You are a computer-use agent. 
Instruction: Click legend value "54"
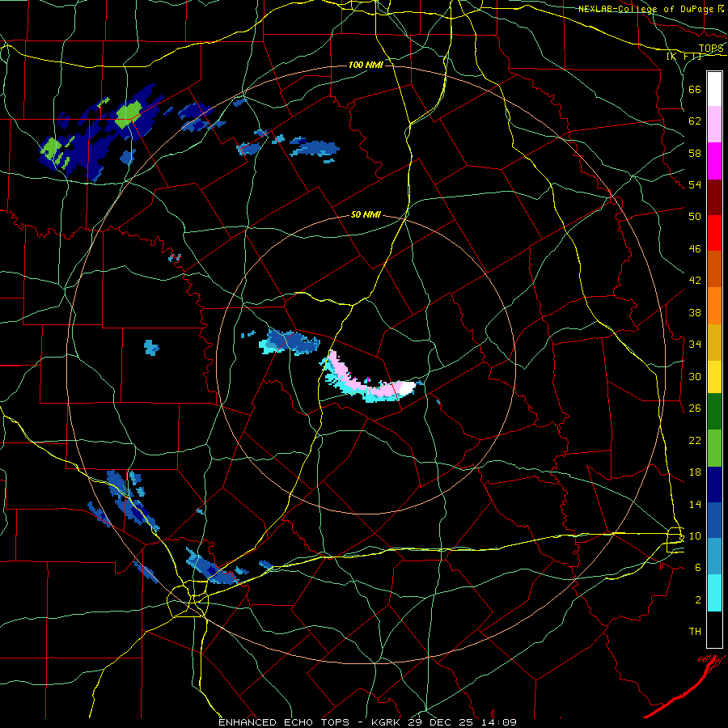tap(695, 184)
